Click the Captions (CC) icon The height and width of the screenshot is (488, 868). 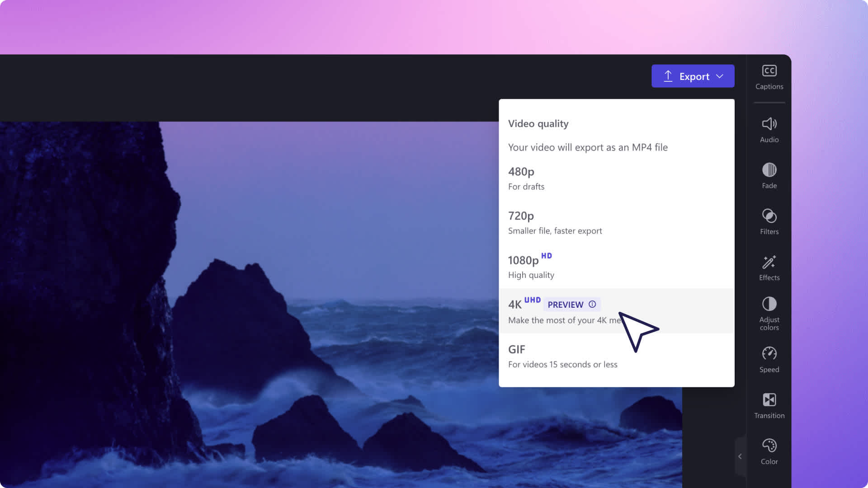point(769,70)
